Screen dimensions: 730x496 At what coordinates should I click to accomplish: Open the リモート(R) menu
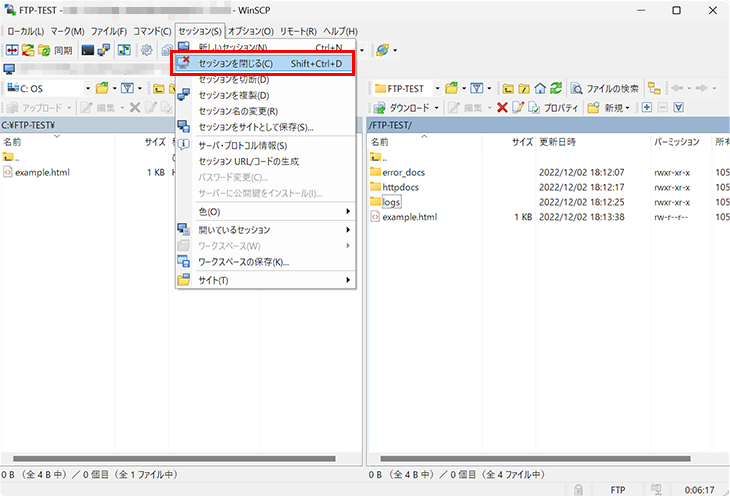(298, 31)
